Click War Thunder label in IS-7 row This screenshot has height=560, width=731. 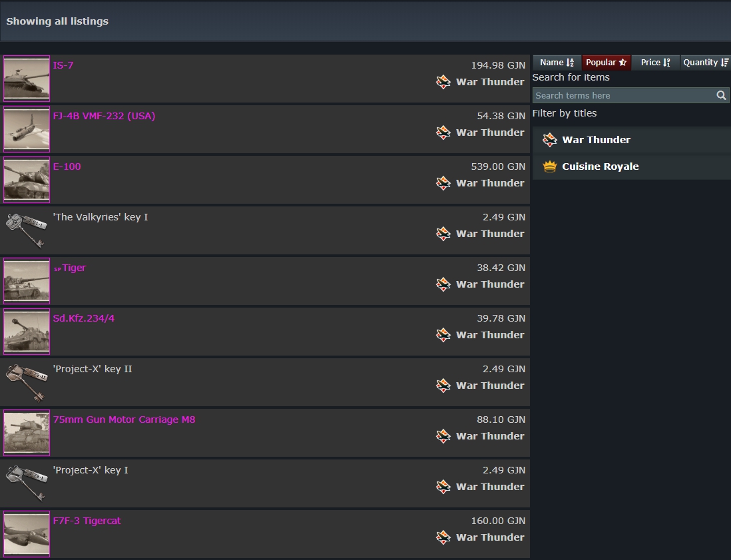(x=490, y=82)
